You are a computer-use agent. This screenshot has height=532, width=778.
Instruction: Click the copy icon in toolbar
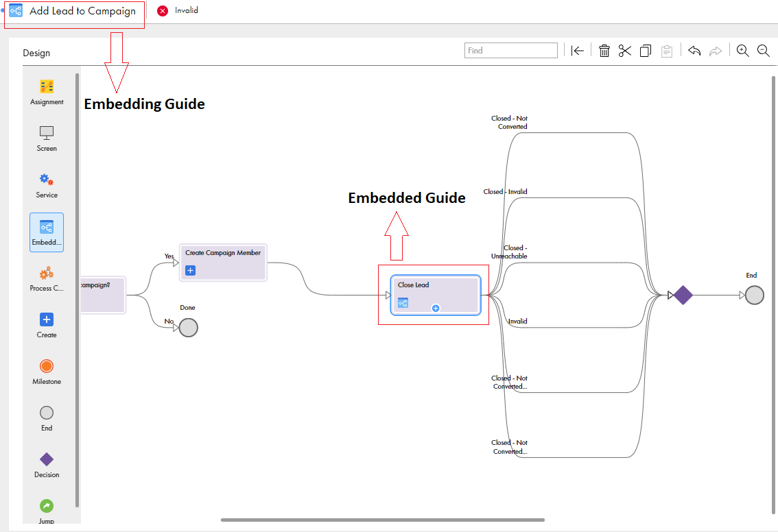[x=646, y=51]
